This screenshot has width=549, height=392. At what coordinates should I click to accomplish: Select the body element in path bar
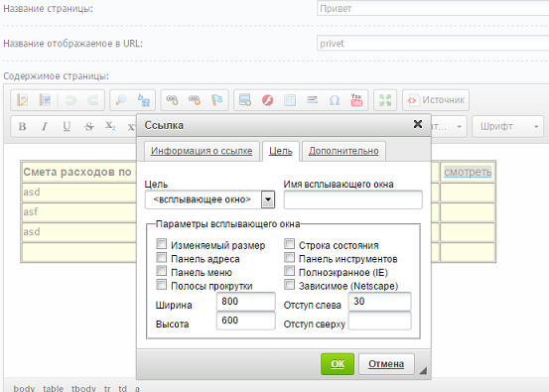pyautogui.click(x=24, y=388)
